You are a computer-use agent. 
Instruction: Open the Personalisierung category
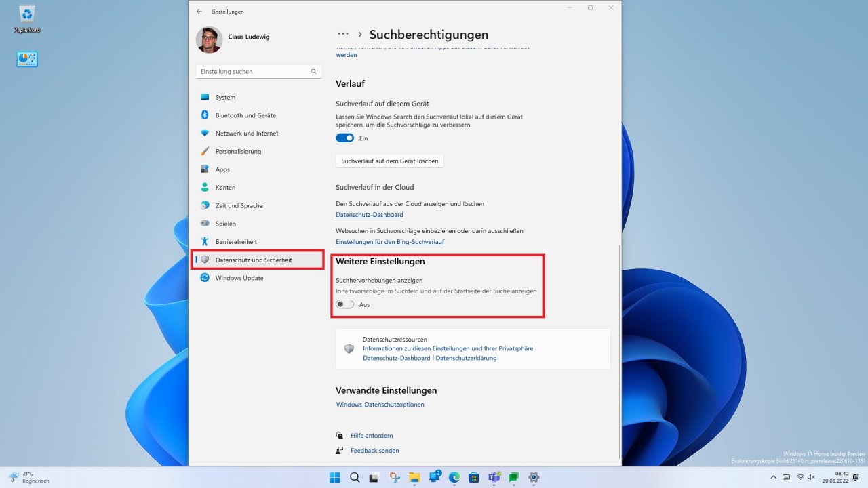pyautogui.click(x=258, y=151)
